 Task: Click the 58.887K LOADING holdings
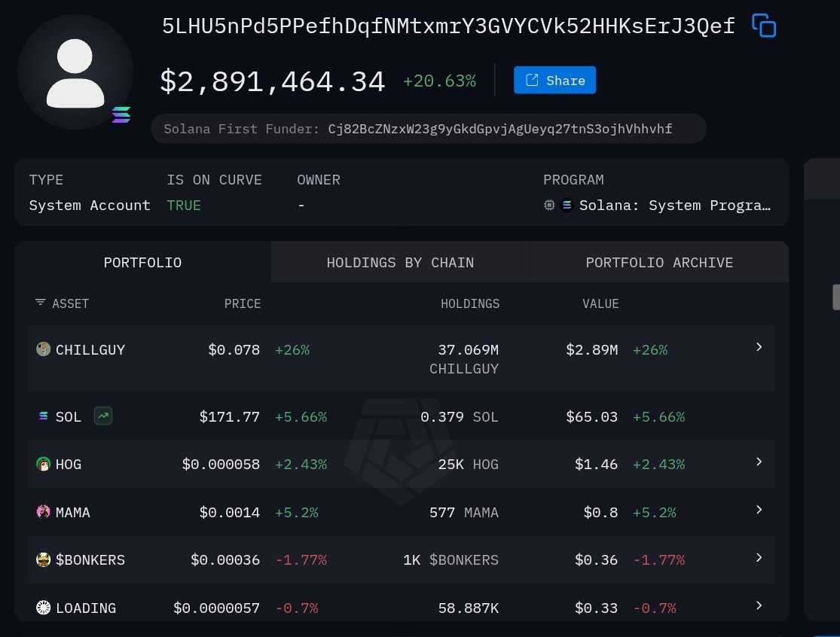[x=468, y=608]
